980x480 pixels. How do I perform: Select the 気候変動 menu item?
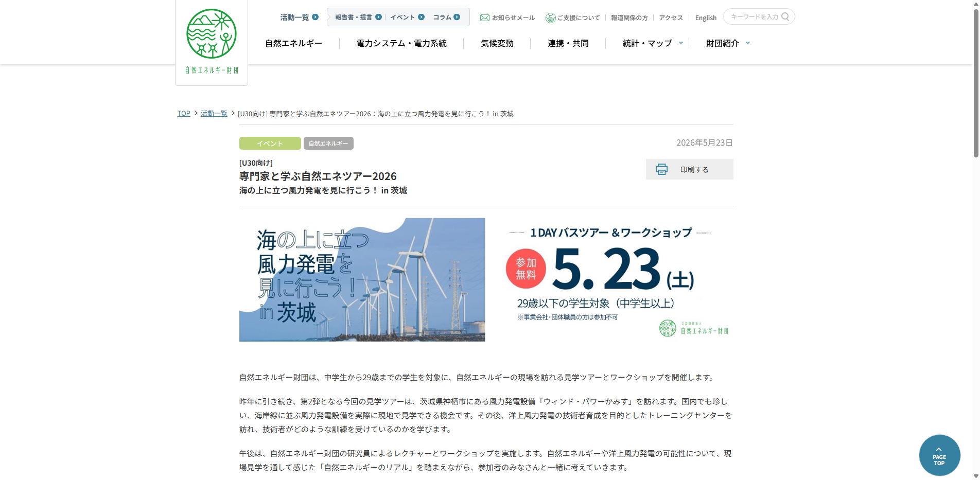click(x=497, y=43)
